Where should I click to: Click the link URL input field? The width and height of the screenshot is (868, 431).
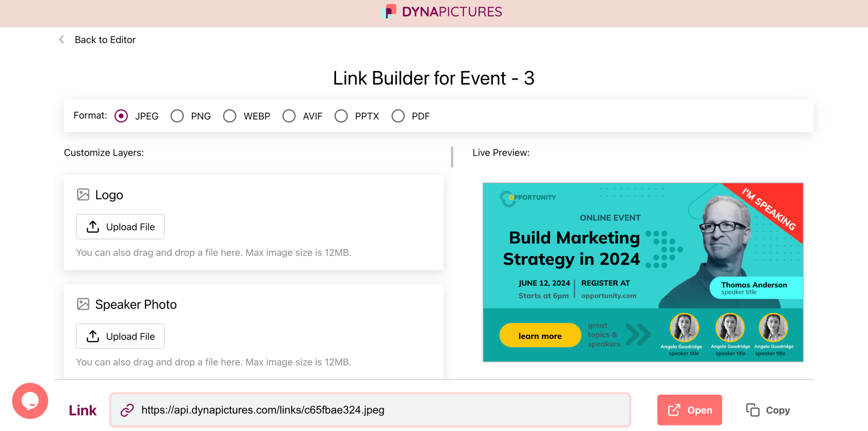coord(370,410)
